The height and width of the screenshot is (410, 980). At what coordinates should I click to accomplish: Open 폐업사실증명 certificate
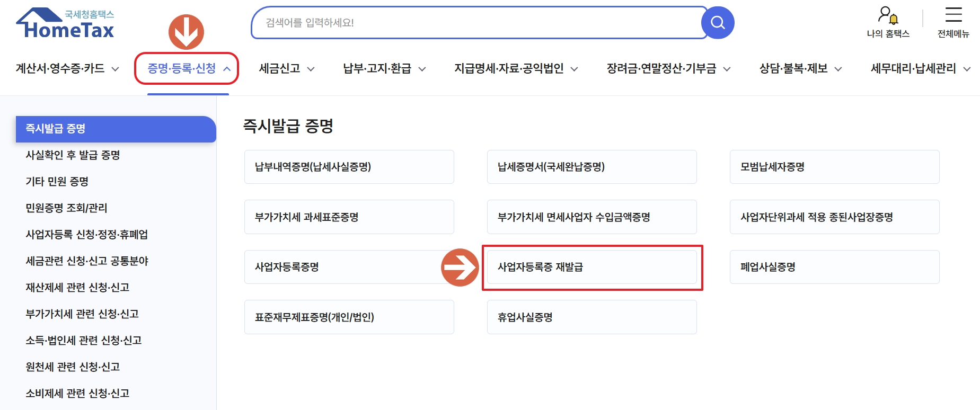coord(834,267)
